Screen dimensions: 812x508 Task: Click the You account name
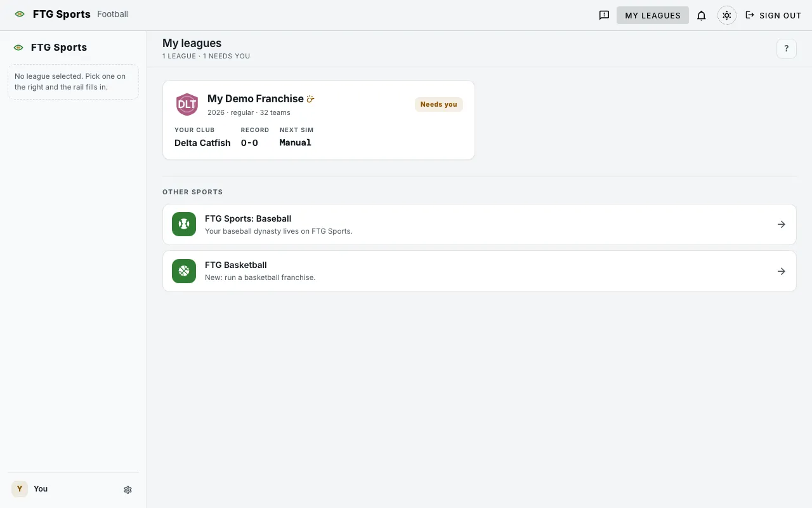tap(41, 488)
